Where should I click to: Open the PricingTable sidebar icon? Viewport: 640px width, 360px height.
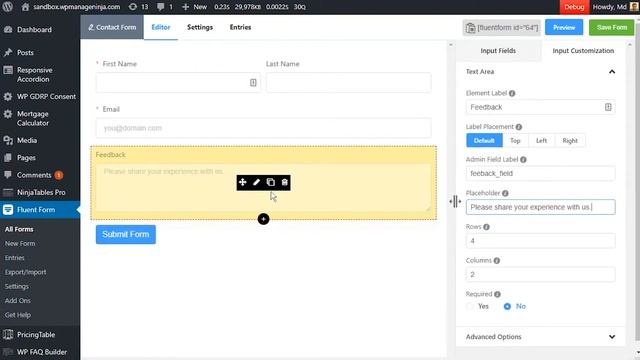[x=8, y=335]
